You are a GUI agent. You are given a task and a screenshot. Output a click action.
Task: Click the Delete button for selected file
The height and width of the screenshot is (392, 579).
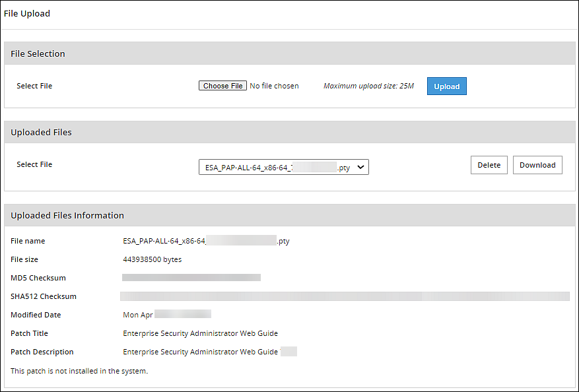point(489,164)
